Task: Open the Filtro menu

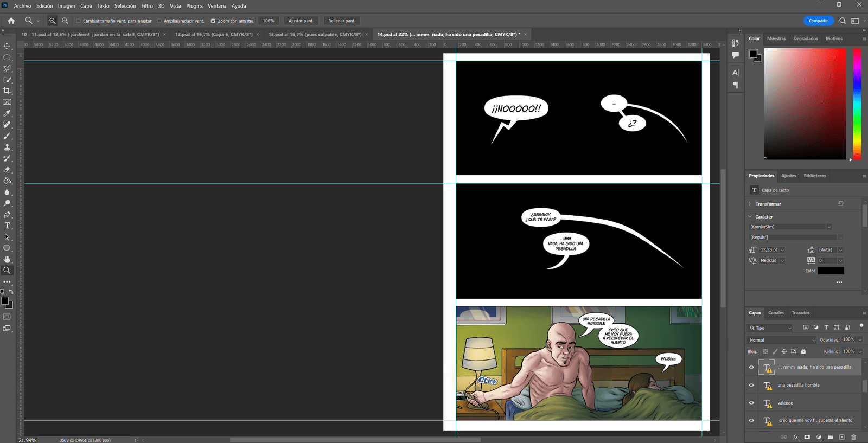Action: [147, 6]
